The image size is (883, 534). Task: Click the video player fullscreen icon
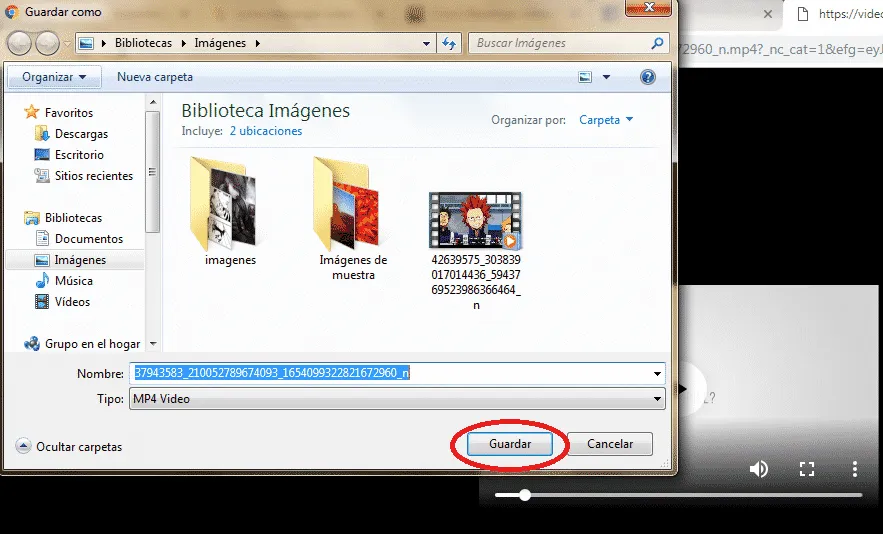click(807, 469)
